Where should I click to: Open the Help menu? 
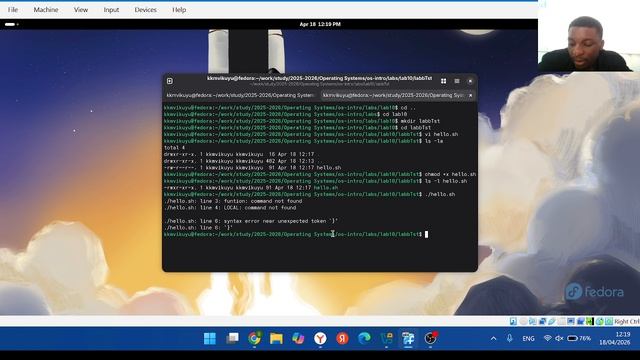[179, 9]
